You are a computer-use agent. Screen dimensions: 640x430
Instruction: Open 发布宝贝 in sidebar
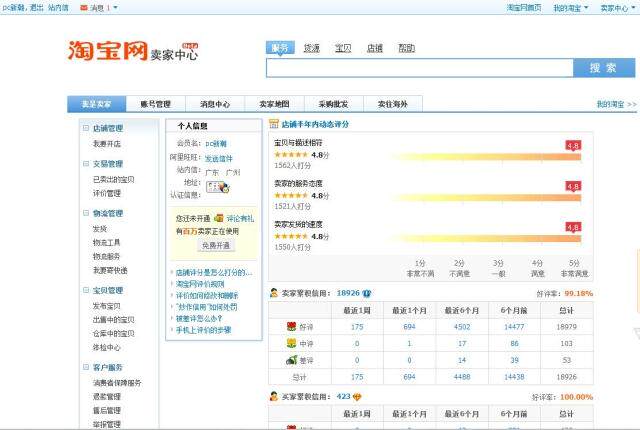[107, 306]
